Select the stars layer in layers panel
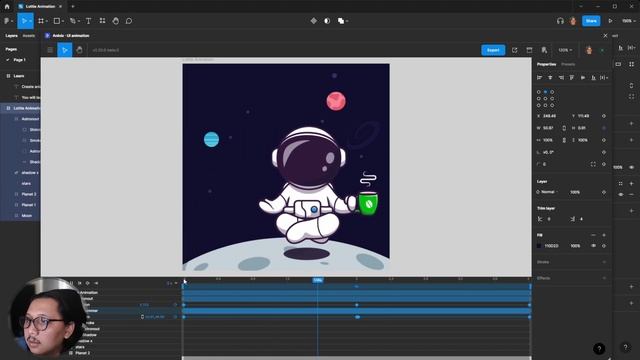The image size is (640, 360). pos(20,183)
